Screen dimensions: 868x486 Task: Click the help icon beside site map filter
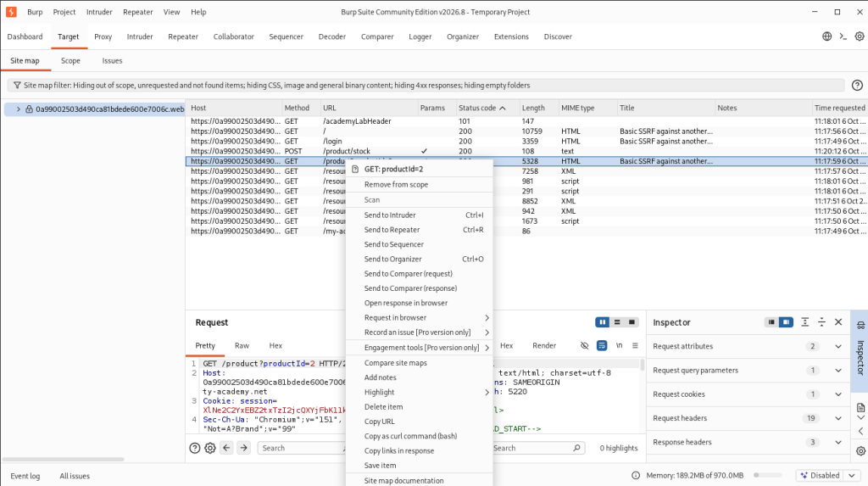857,86
